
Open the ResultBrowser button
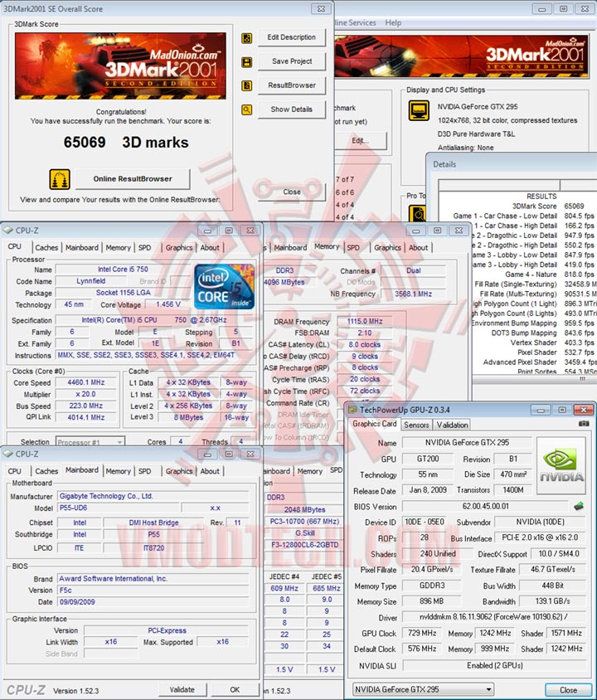pos(292,85)
